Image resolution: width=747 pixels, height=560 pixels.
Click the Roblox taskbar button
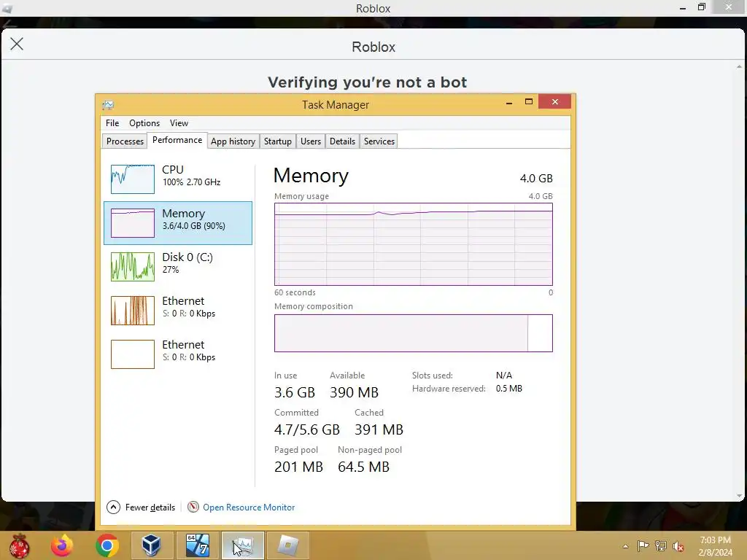pos(287,545)
